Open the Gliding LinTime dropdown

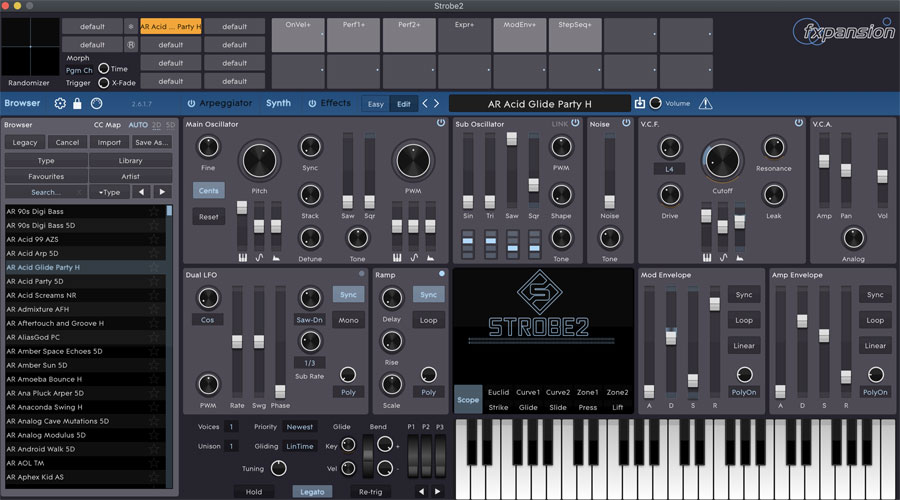click(x=300, y=446)
